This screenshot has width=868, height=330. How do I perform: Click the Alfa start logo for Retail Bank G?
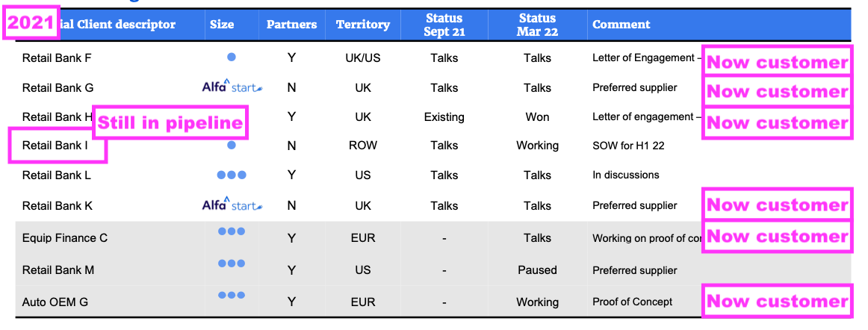(232, 87)
